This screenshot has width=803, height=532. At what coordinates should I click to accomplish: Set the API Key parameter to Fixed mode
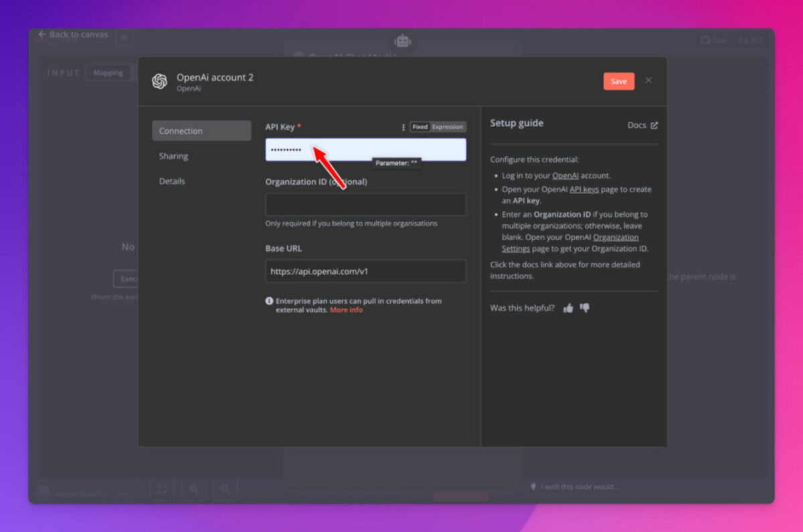[420, 127]
